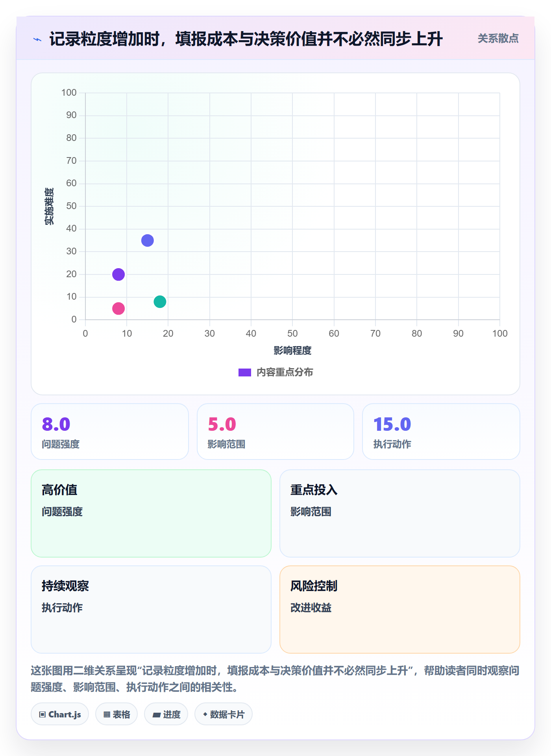
Task: Open the 15.0 执行动作 stat card
Action: [441, 432]
